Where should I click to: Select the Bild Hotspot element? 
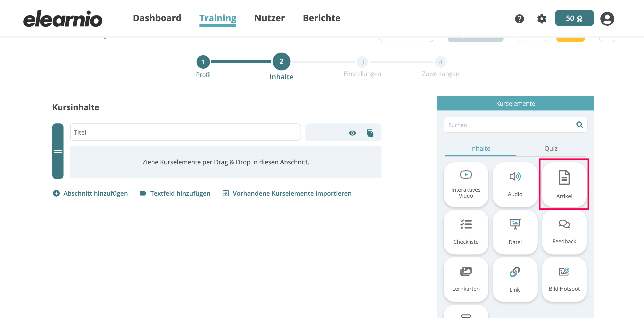pos(564,280)
